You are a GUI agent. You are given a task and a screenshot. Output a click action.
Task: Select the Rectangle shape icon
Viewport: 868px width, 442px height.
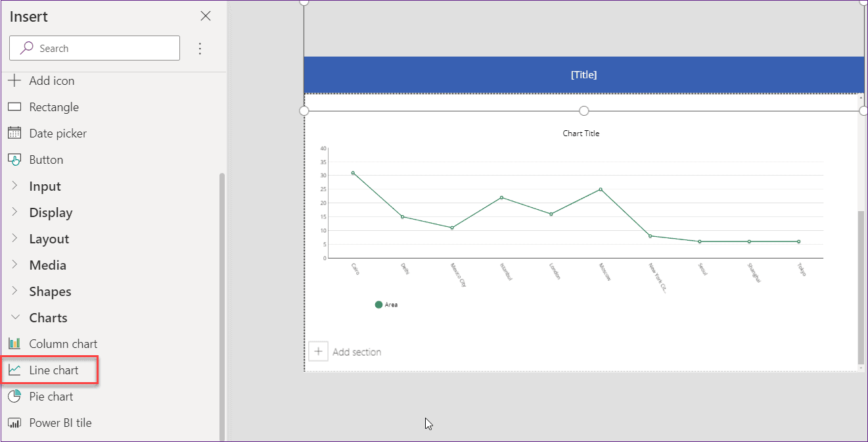pos(14,107)
